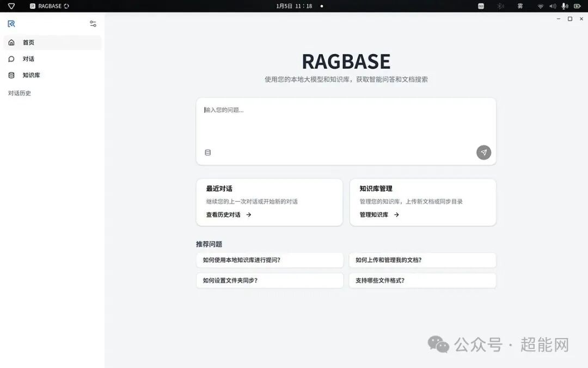Ask the question 如何设置文件夹同步?
The image size is (588, 368).
(x=269, y=280)
